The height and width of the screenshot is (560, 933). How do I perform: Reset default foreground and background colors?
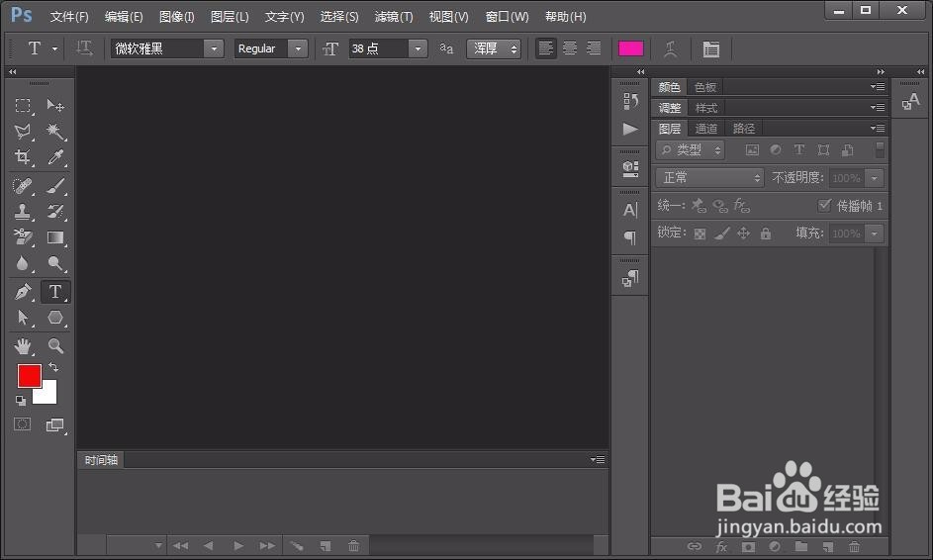point(20,401)
